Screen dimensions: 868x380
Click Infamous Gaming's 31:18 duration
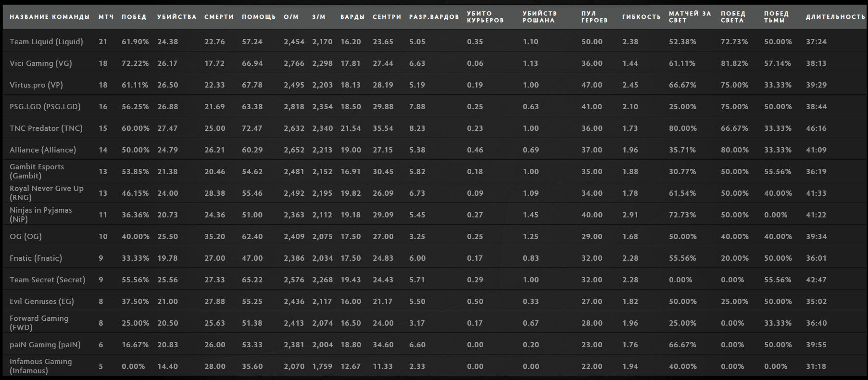tap(816, 367)
